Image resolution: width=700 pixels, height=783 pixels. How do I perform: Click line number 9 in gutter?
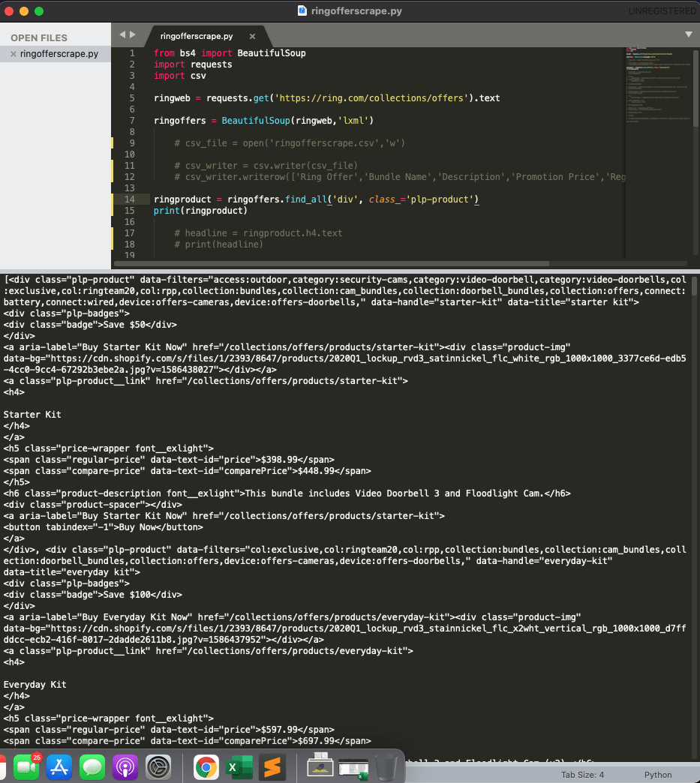[x=132, y=142]
